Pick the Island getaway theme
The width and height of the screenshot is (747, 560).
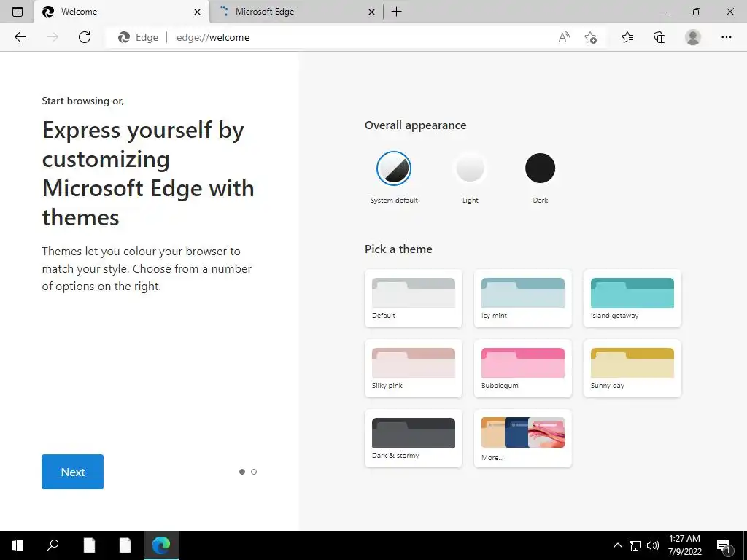click(632, 298)
